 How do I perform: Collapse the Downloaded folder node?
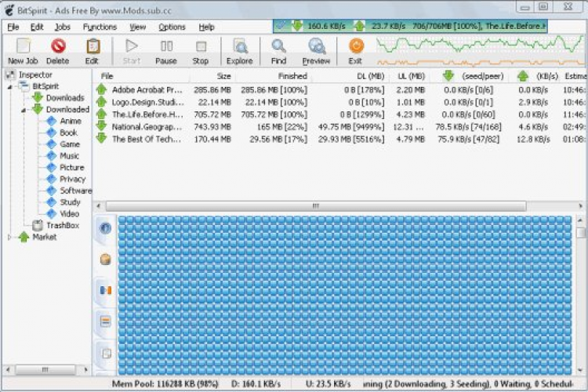pos(24,110)
